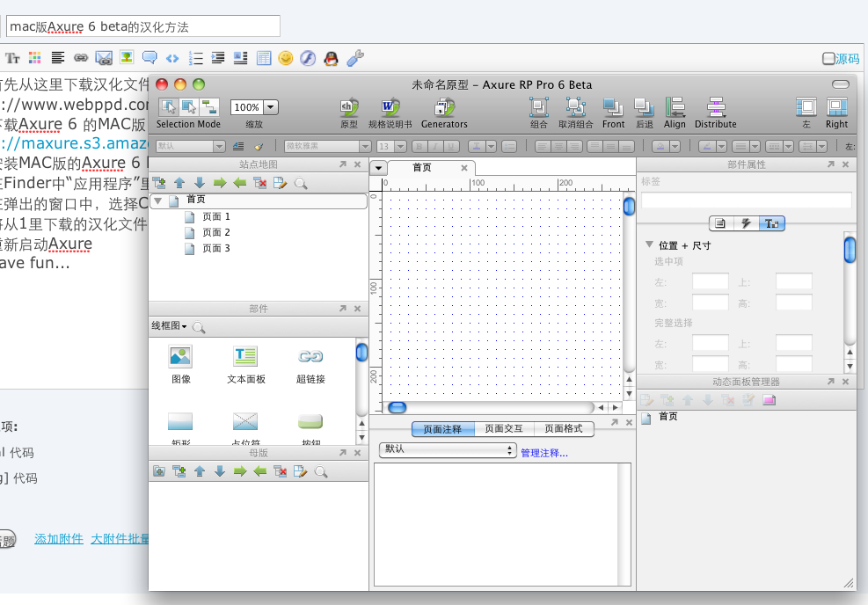Move page up in 站点地图 panel
The image size is (868, 605).
point(179,183)
